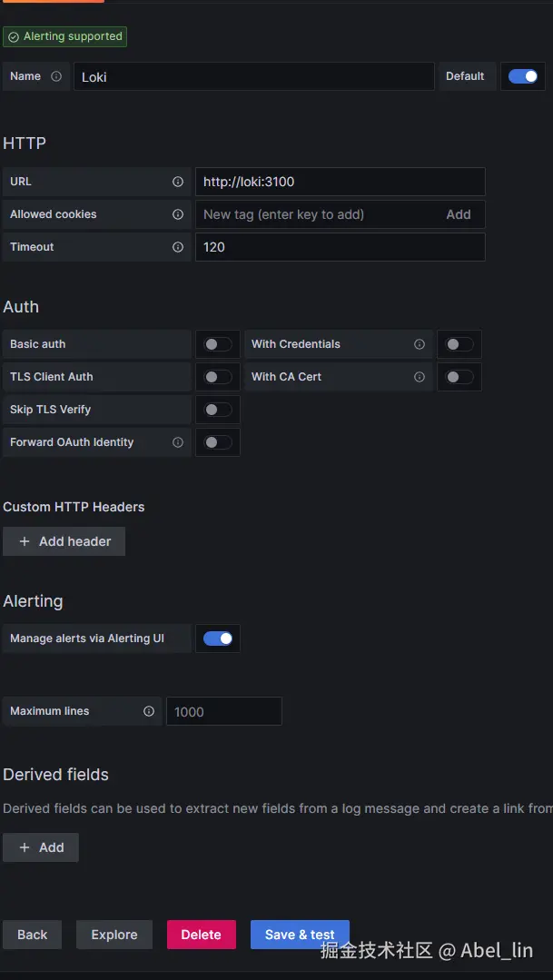The width and height of the screenshot is (553, 980).
Task: Click the Timeout info icon
Action: [178, 247]
